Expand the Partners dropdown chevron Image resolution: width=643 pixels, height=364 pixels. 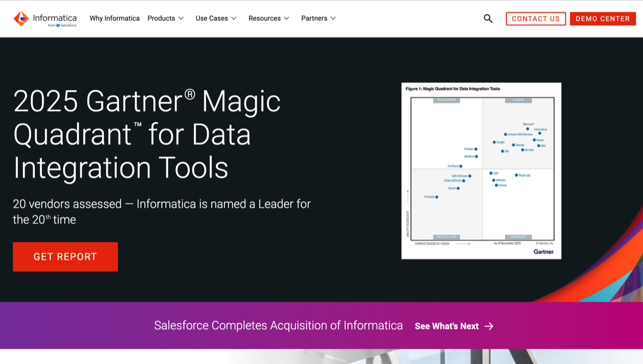(x=333, y=18)
